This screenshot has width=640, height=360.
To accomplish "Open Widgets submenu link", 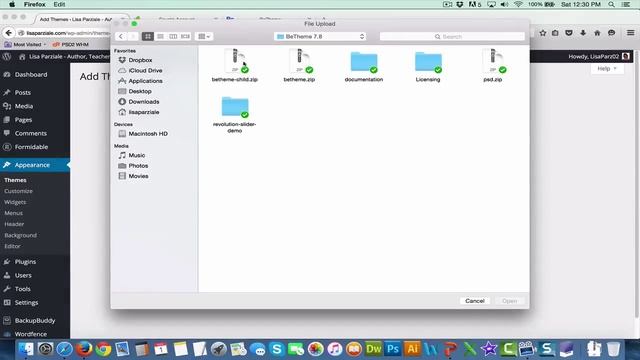I will (15, 202).
